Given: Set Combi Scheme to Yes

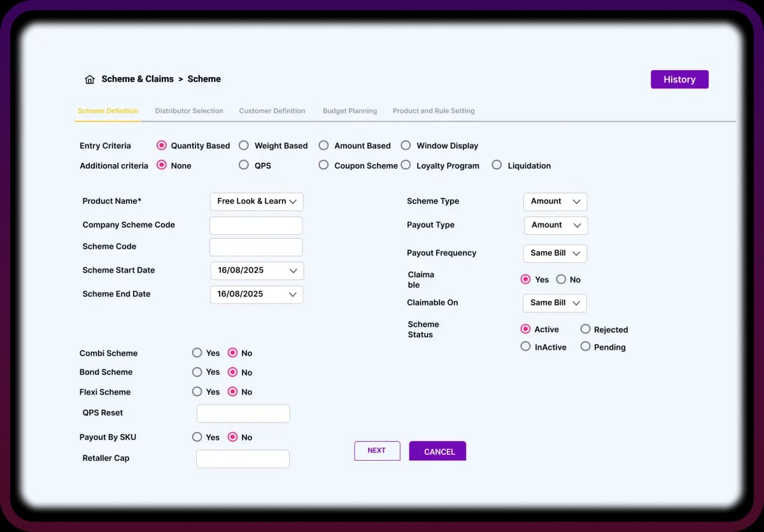Looking at the screenshot, I should click(x=197, y=353).
